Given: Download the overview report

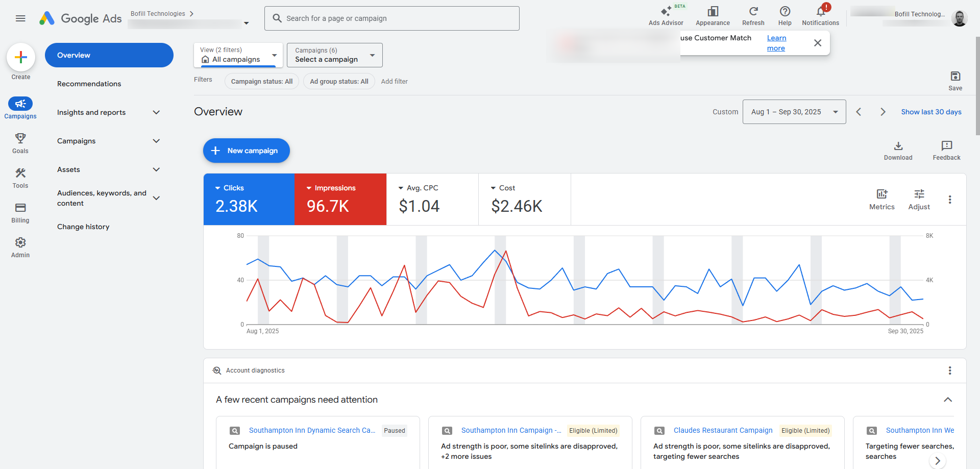Looking at the screenshot, I should tap(898, 151).
